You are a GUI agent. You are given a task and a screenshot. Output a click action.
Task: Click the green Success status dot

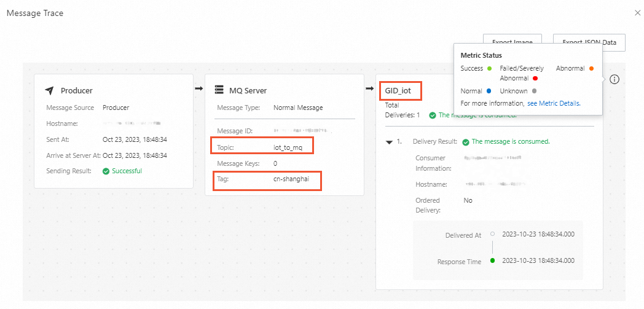(x=489, y=69)
